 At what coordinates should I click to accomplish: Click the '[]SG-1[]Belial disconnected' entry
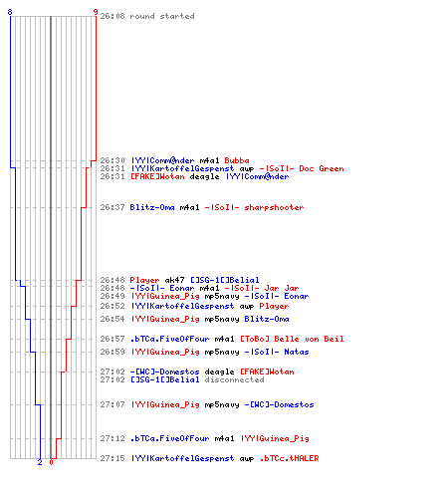[x=197, y=379]
